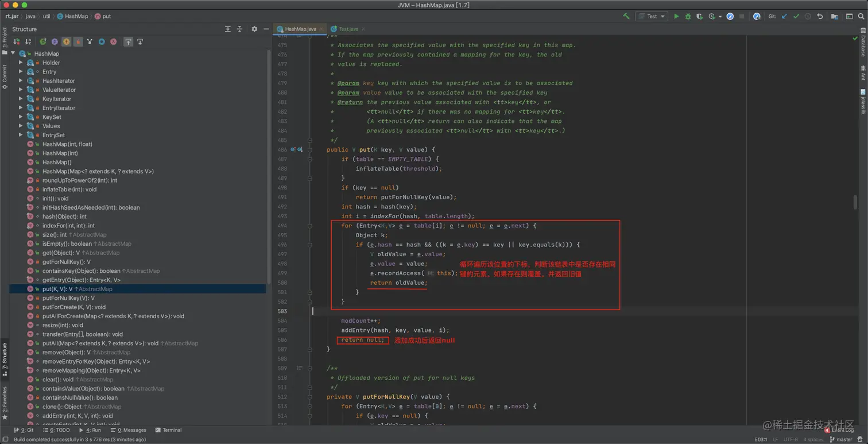This screenshot has width=868, height=444.
Task: Run Test with Coverage
Action: tap(699, 17)
